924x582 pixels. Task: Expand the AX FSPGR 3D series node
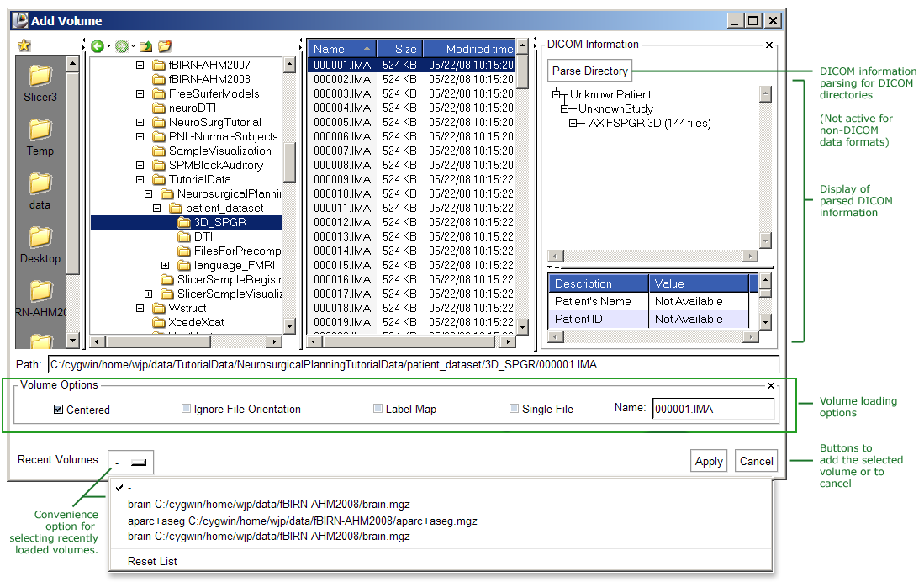pos(573,124)
